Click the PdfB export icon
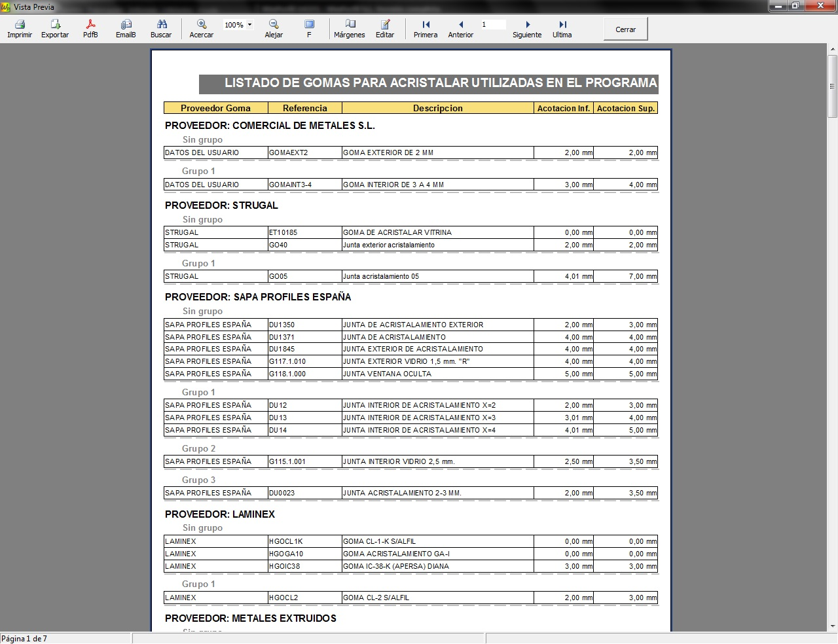 pyautogui.click(x=90, y=24)
